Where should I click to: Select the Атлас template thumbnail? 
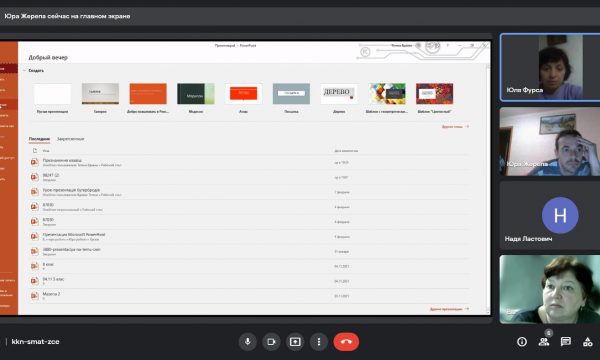(x=243, y=94)
